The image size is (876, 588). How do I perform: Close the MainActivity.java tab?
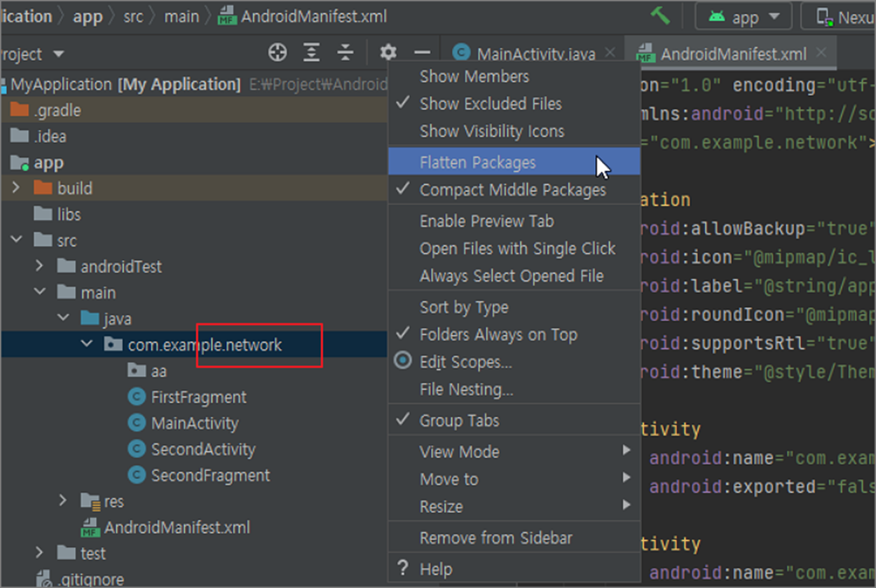[x=610, y=53]
